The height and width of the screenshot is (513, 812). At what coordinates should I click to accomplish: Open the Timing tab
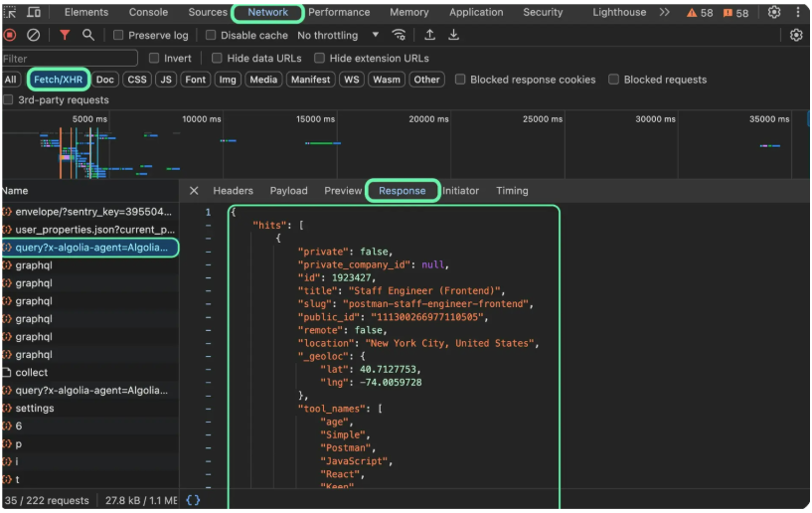[x=512, y=191]
